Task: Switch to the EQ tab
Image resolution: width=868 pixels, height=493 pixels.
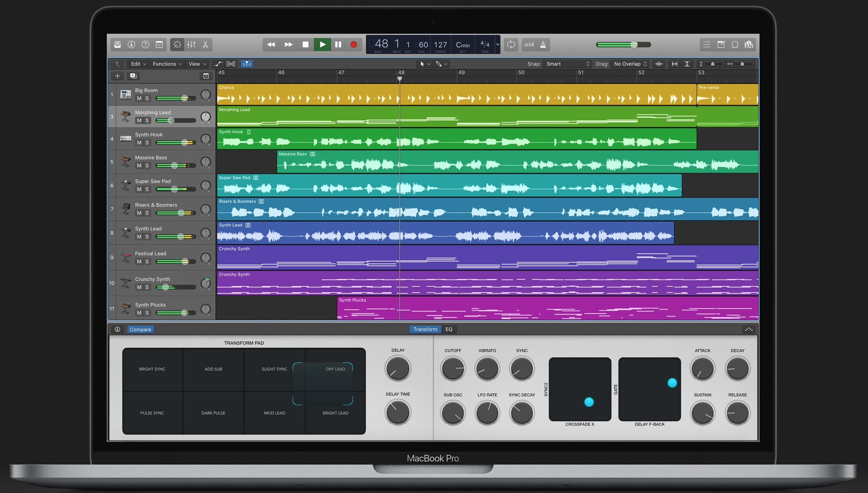Action: tap(449, 329)
